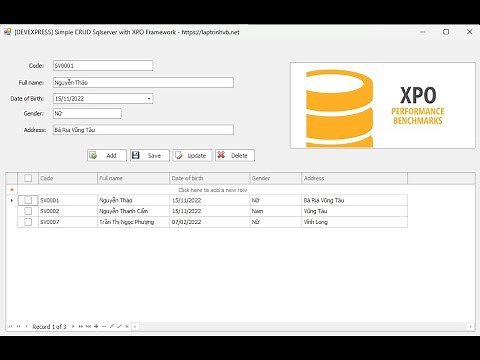Select the Gender cell 'Nam'
The height and width of the screenshot is (360, 480).
click(x=276, y=211)
